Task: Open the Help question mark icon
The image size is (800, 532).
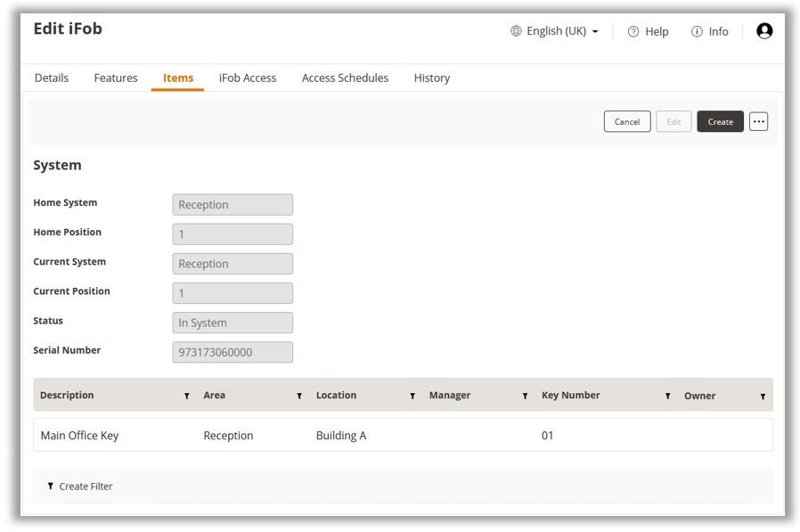Action: pyautogui.click(x=633, y=31)
